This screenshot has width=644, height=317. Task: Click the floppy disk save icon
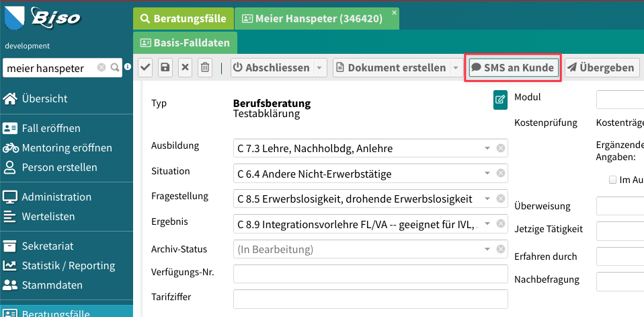click(x=165, y=68)
